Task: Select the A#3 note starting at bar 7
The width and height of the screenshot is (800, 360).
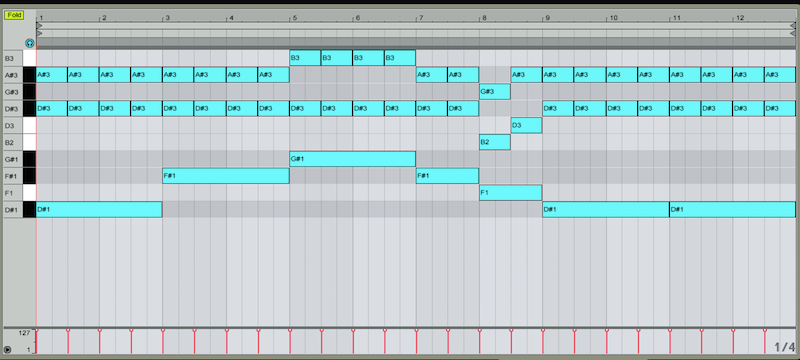Action: coord(432,75)
